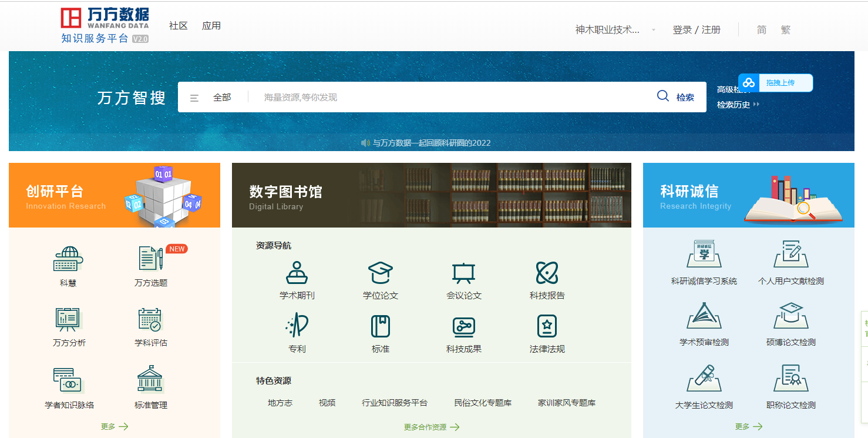Open the 应用 menu item

point(211,26)
